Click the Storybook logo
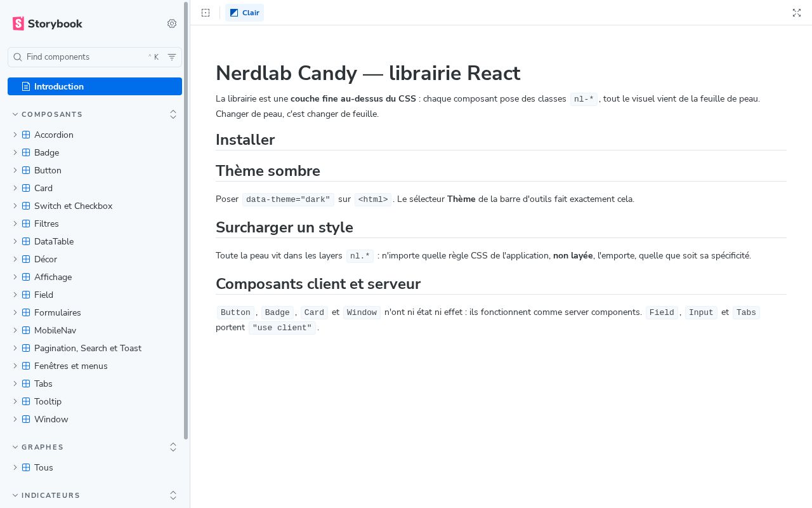The width and height of the screenshot is (812, 508). click(x=48, y=23)
